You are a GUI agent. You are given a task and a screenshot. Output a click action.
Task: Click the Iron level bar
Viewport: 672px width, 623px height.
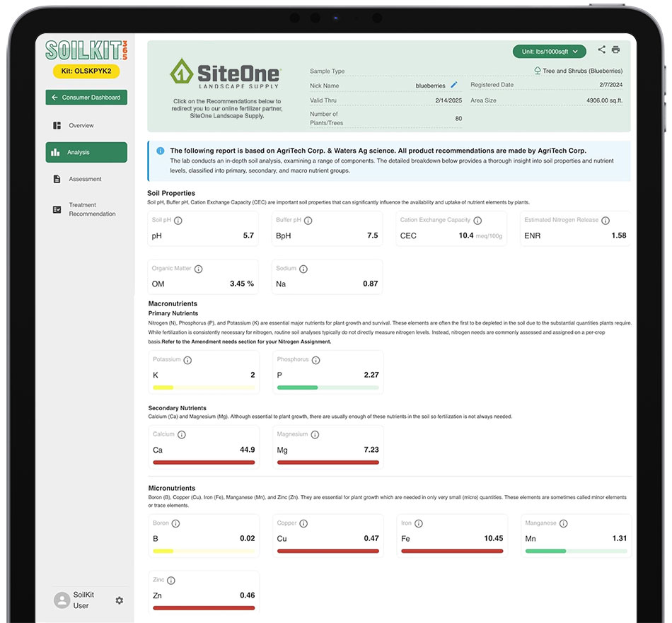(452, 552)
